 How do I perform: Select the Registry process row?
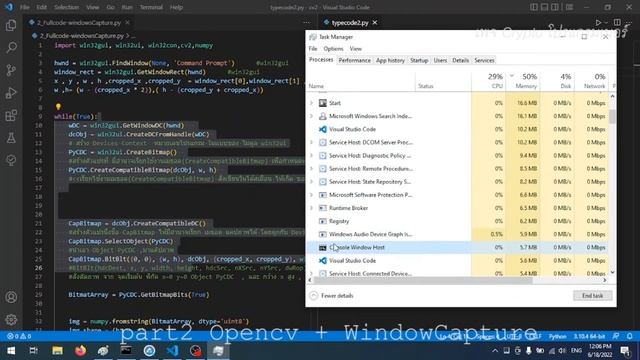click(457, 221)
